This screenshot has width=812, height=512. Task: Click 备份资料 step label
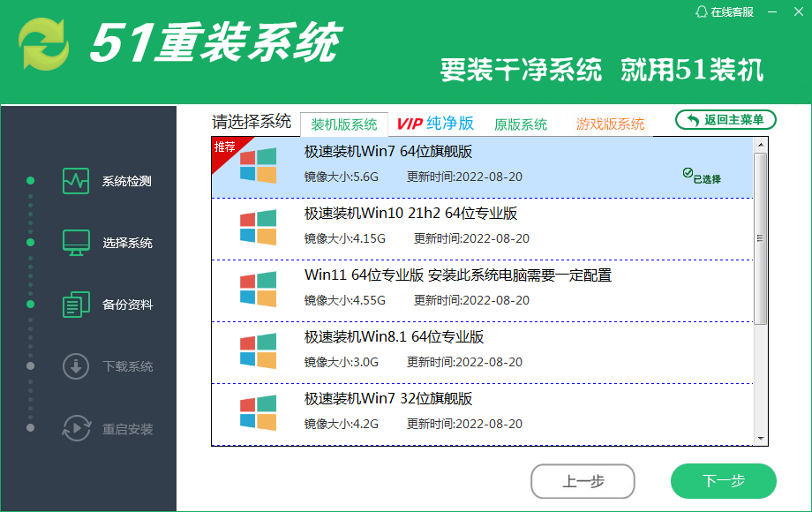coord(127,305)
